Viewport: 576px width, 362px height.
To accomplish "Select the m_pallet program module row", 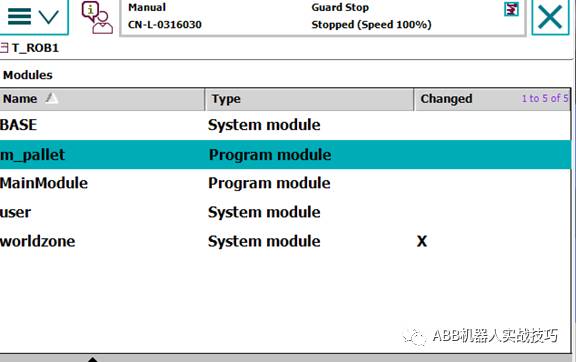I will [285, 155].
